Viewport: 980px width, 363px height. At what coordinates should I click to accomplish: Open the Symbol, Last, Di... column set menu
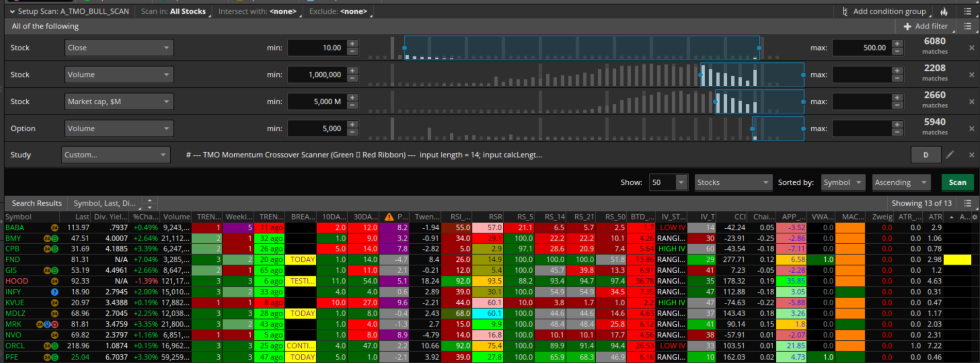(x=106, y=203)
